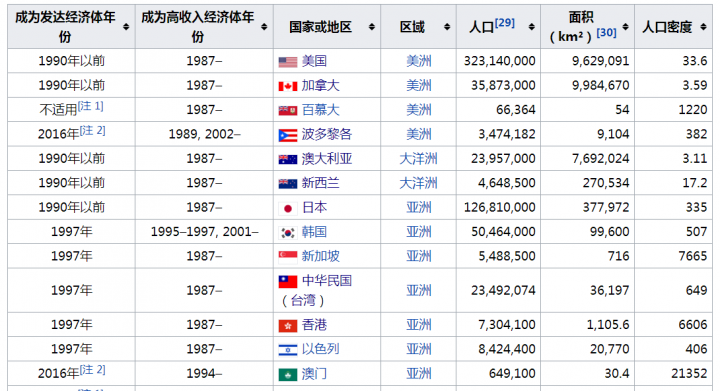Click the Japan flag icon
720x391 pixels.
288,209
